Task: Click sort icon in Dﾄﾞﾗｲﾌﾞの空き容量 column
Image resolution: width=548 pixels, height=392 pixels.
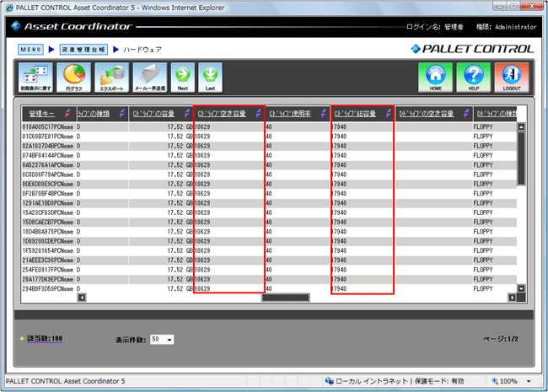Action: click(466, 113)
